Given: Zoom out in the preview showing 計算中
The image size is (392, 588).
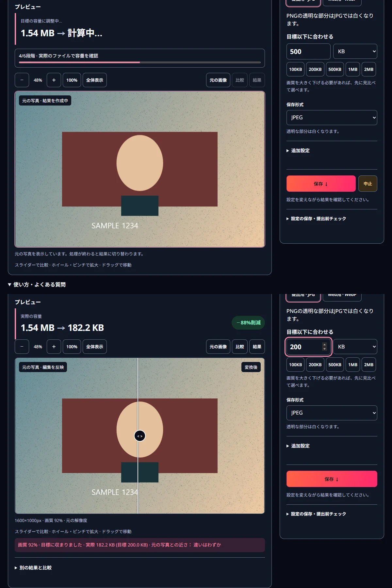Looking at the screenshot, I should coord(22,80).
